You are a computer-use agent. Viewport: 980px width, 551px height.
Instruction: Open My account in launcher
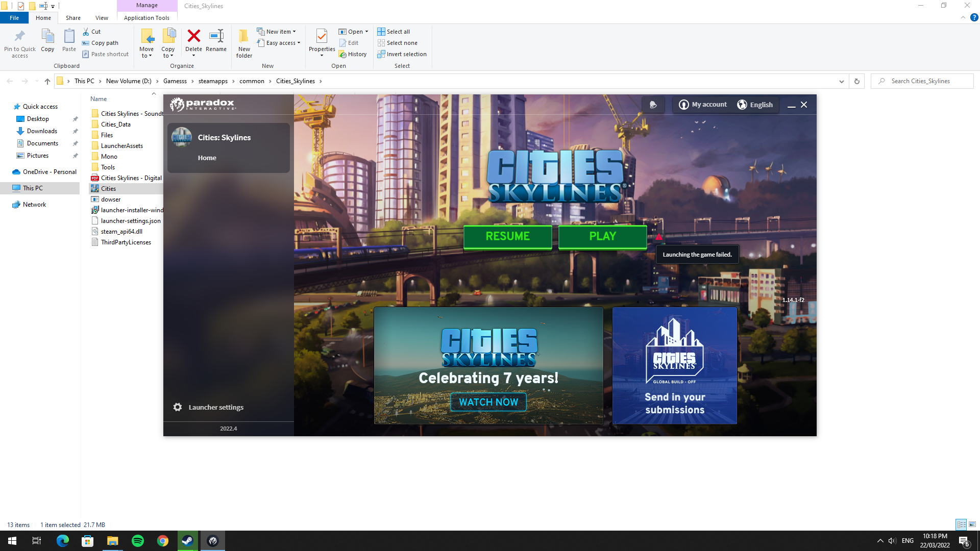(x=702, y=105)
